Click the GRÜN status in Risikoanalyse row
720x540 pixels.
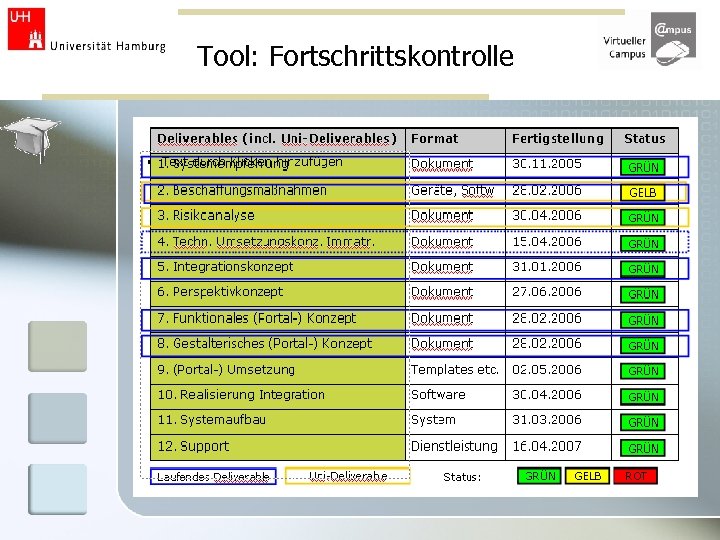click(x=642, y=218)
